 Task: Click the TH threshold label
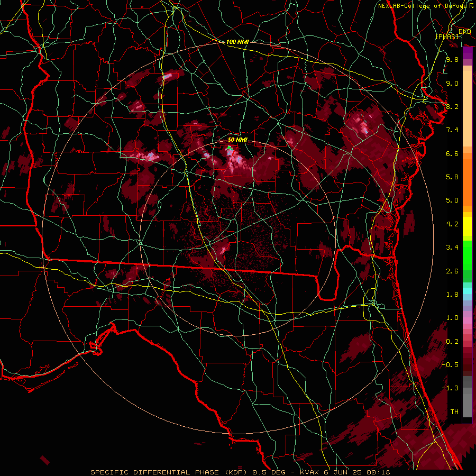(454, 412)
